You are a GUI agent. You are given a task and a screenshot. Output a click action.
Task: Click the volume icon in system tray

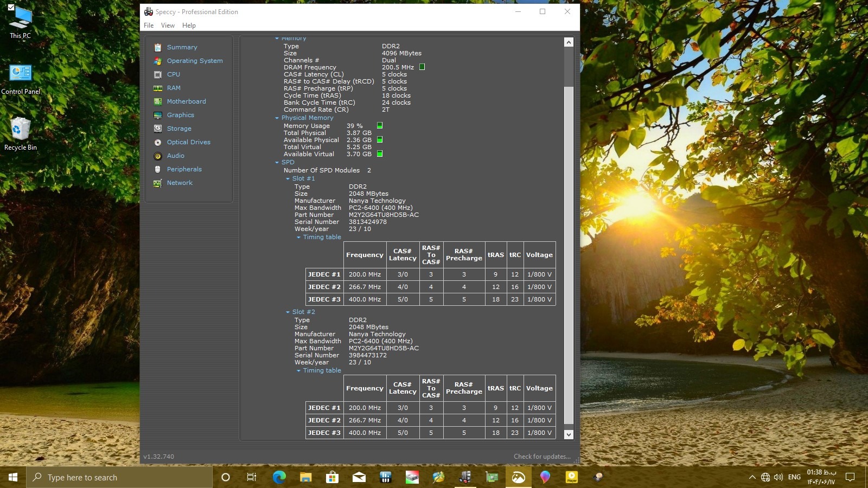(x=778, y=477)
